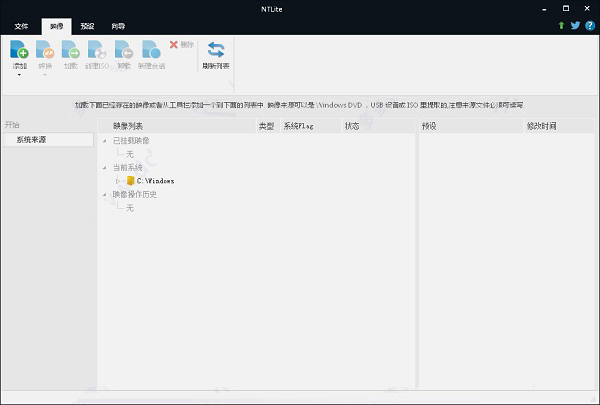The image size is (600, 405).
Task: Click the Load (加载) image icon
Action: click(71, 50)
